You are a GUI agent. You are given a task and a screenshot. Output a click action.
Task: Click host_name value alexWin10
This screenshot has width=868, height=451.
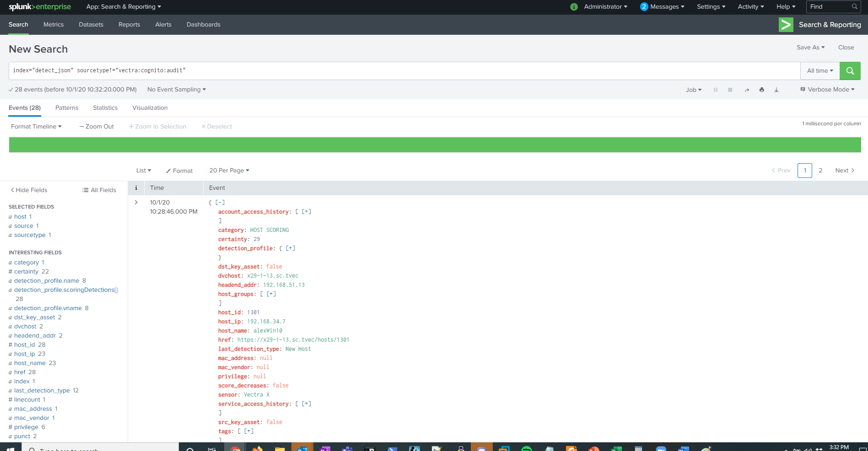268,331
